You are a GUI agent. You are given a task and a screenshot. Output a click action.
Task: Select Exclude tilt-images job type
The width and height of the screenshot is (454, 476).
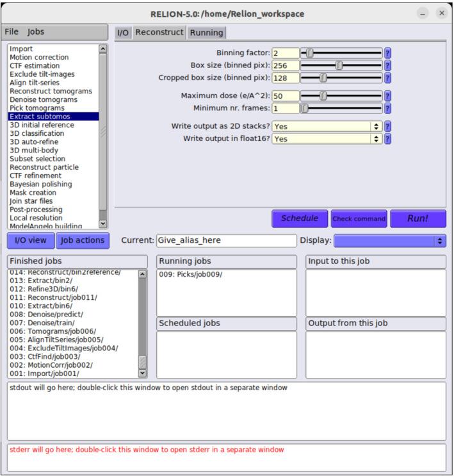click(53, 74)
